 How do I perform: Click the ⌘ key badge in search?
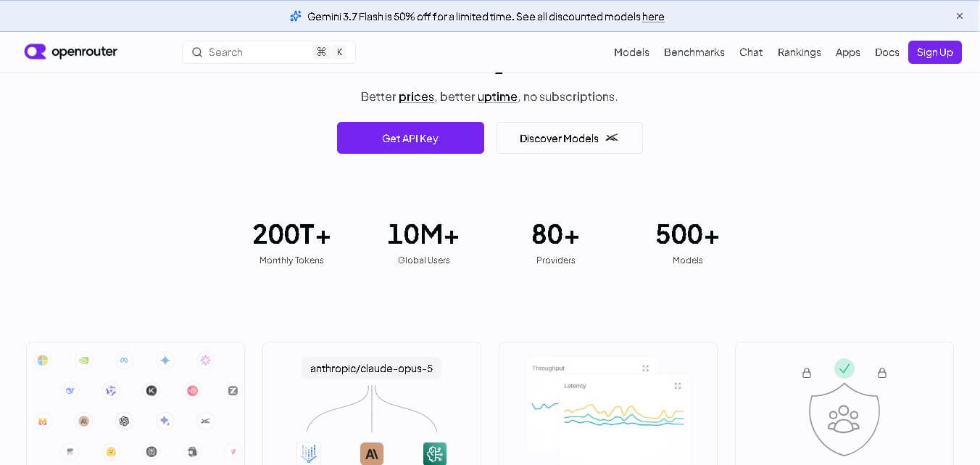pos(321,52)
